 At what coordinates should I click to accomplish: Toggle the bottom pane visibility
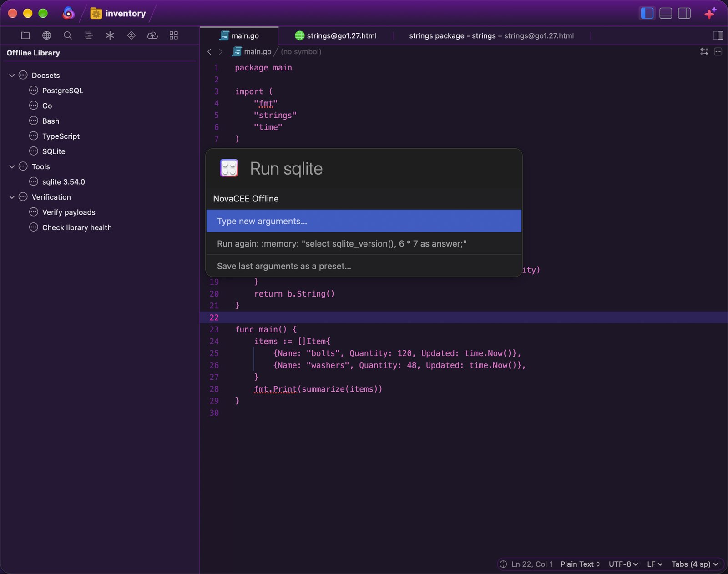coord(666,13)
